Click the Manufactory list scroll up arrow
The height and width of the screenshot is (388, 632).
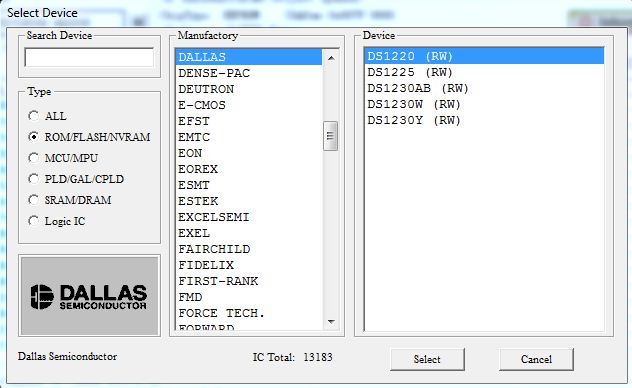331,58
